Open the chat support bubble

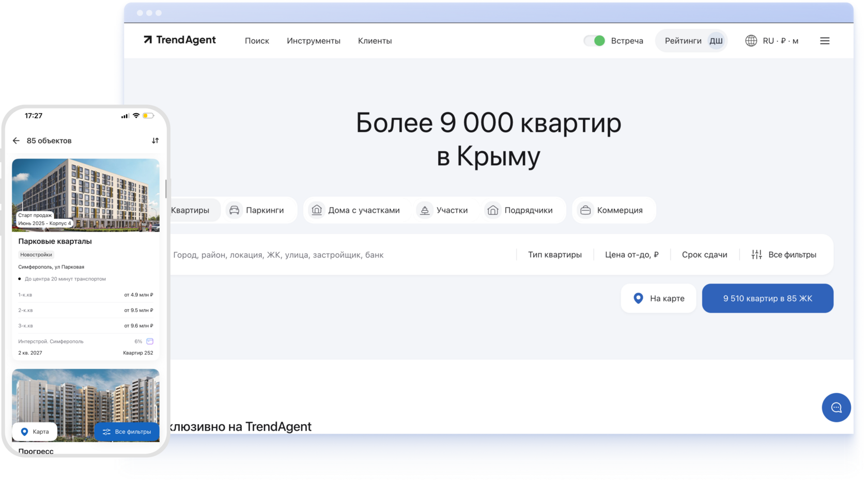point(836,408)
